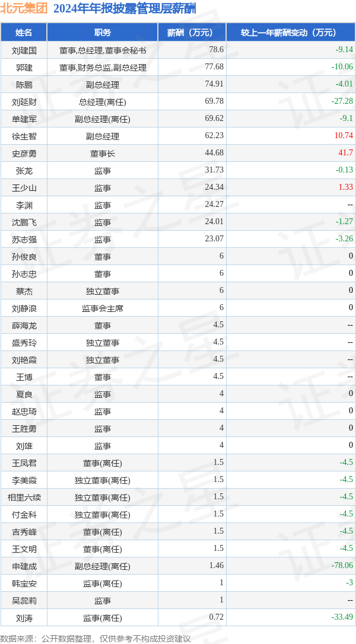Viewport: 356px width, 644px height.
Task: Select the name 王文明
Action: pyautogui.click(x=24, y=550)
